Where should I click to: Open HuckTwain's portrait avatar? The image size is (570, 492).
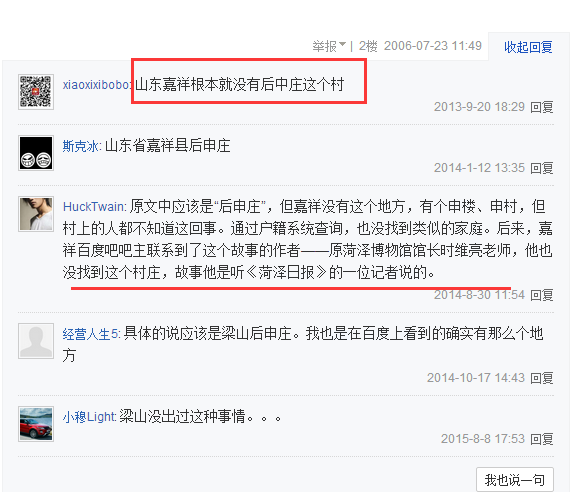36,214
